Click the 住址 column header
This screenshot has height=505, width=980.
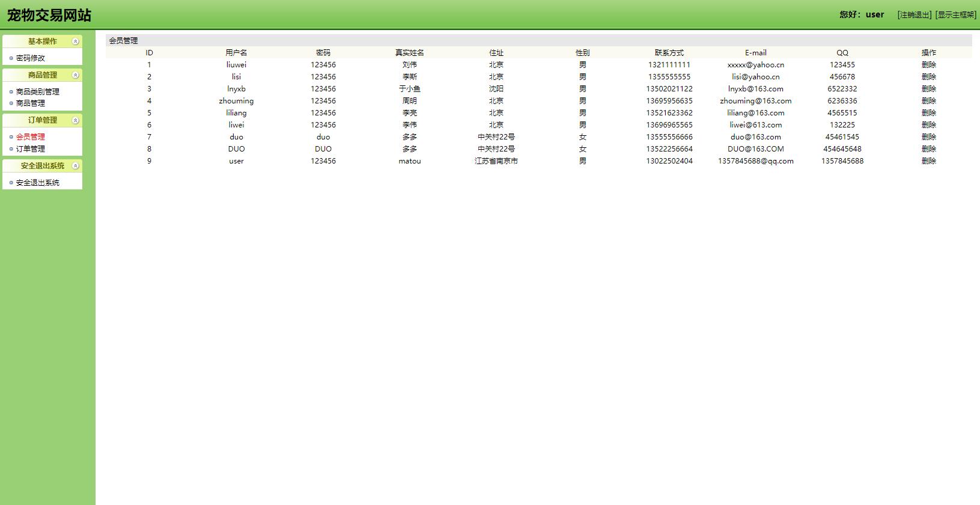pyautogui.click(x=496, y=53)
